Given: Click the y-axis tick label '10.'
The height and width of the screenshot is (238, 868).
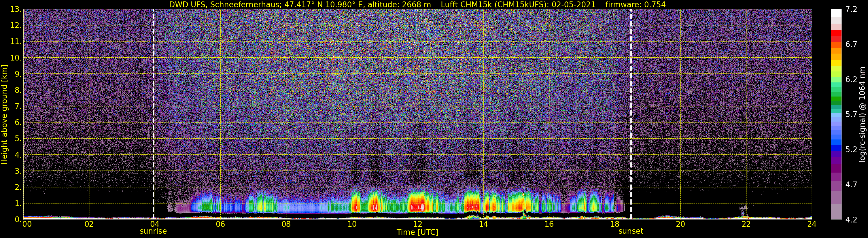Looking at the screenshot, I should (16, 58).
